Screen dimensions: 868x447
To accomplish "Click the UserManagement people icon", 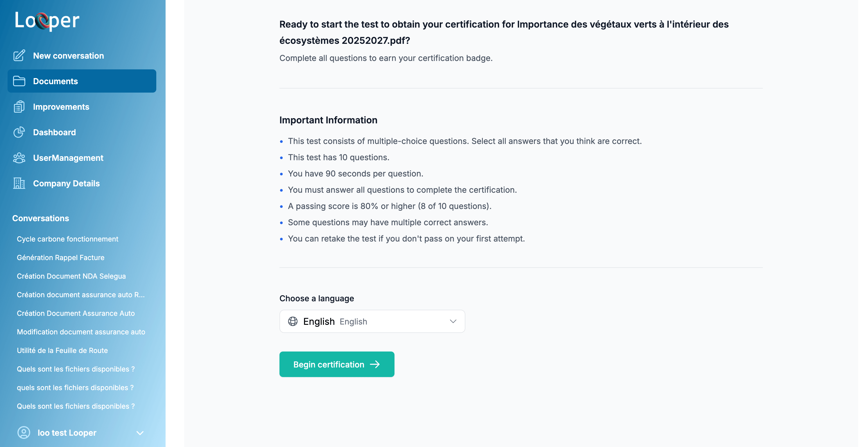I will [19, 158].
